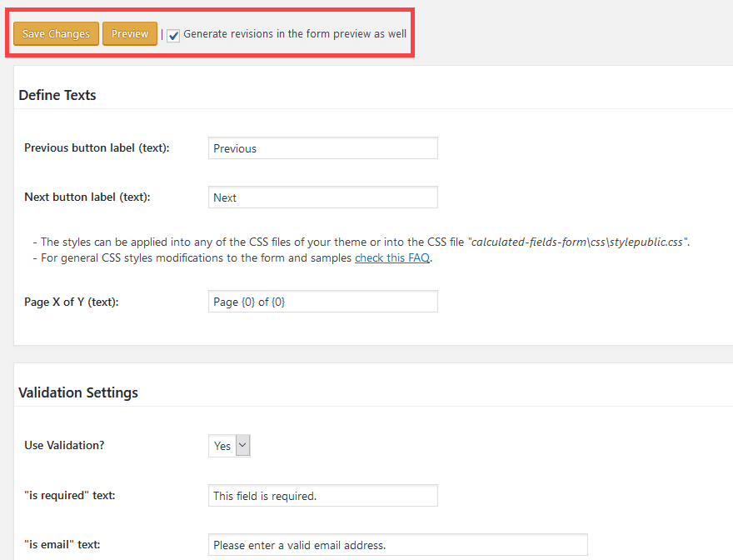The image size is (733, 560).
Task: Select the text 'This field is required.'
Action: click(267, 495)
